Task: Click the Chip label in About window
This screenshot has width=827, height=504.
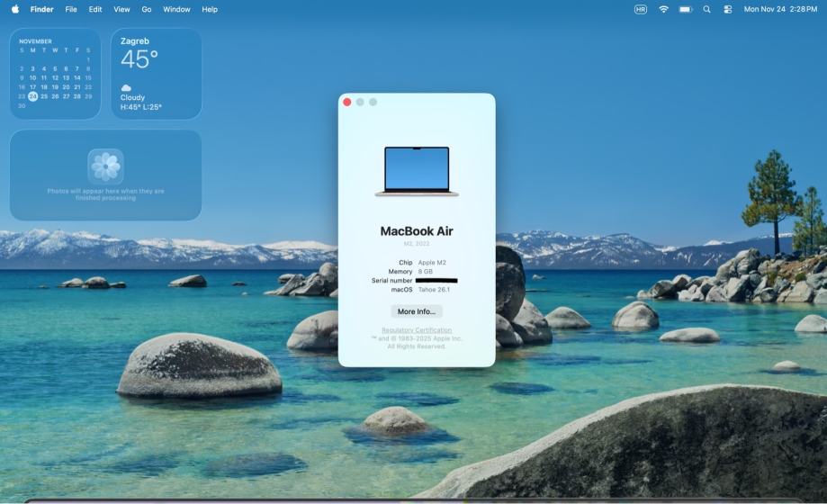Action: coord(406,262)
